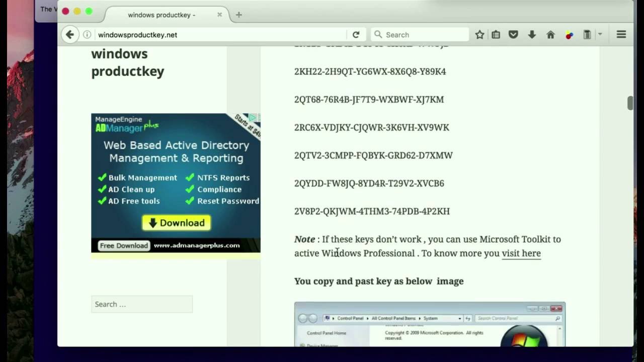Open dropdown arrow beside clipboard extension icon

(x=600, y=35)
